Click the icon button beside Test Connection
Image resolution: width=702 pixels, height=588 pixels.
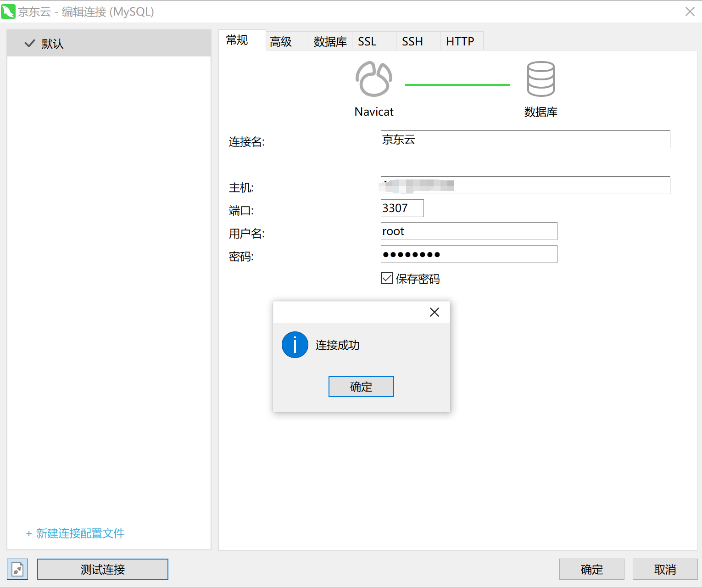coord(17,569)
